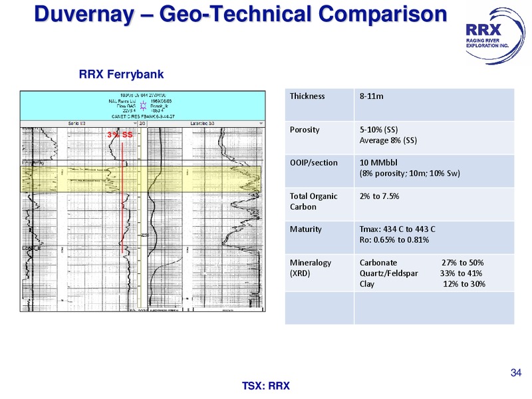
Task: Click the 'Quartz/Feldspar' mineral label
Action: (388, 273)
